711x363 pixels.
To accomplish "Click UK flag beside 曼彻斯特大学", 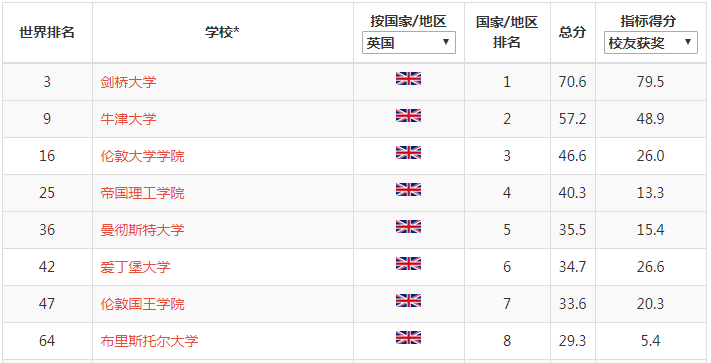I will (408, 227).
